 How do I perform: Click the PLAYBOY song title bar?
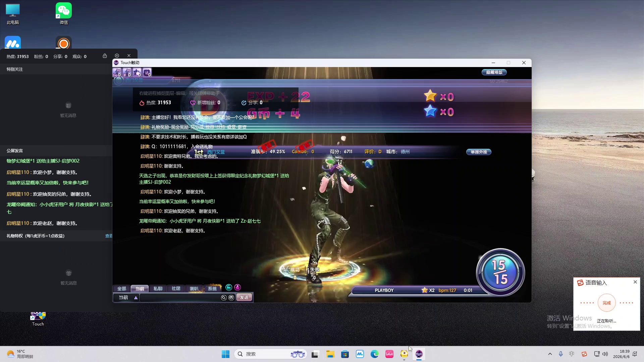(x=384, y=290)
